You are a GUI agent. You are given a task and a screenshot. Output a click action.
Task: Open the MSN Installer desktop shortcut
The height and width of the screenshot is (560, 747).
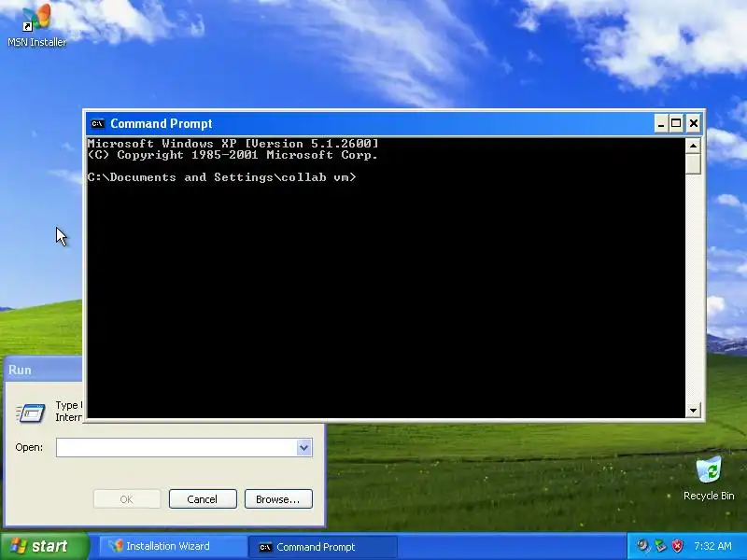tap(36, 25)
